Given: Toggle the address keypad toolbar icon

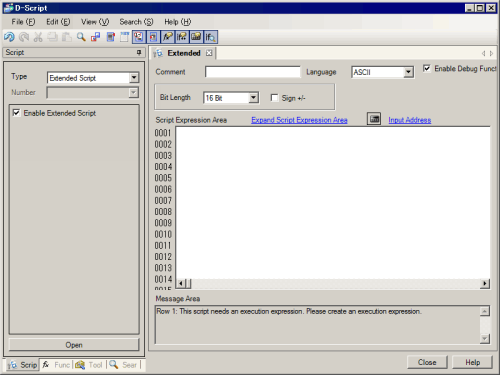Looking at the screenshot, I should tap(196, 37).
